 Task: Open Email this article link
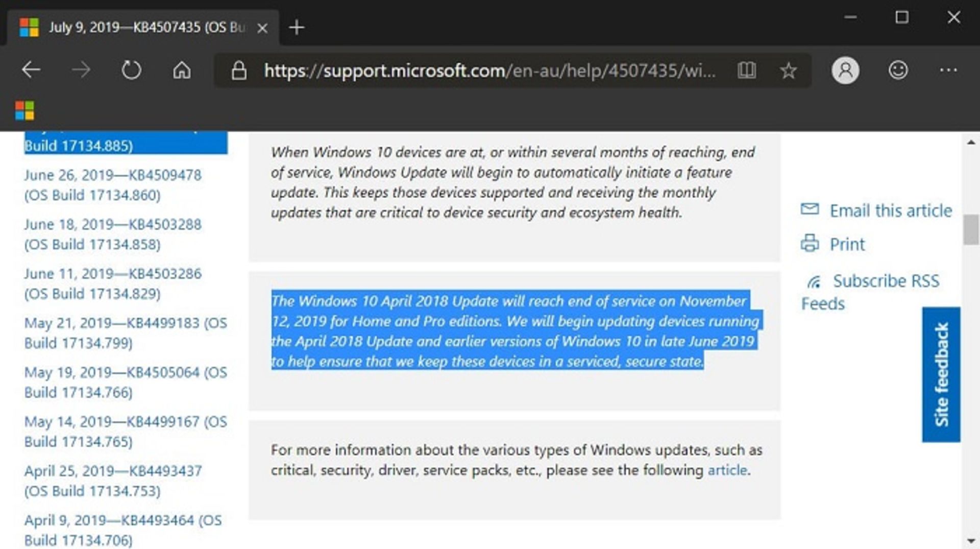[x=891, y=210]
